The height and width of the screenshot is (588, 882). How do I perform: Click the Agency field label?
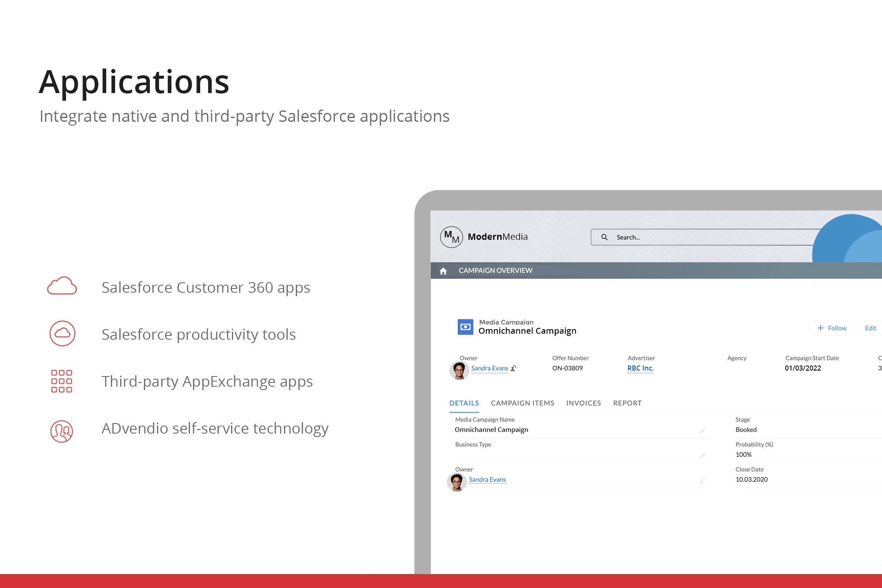tap(736, 358)
